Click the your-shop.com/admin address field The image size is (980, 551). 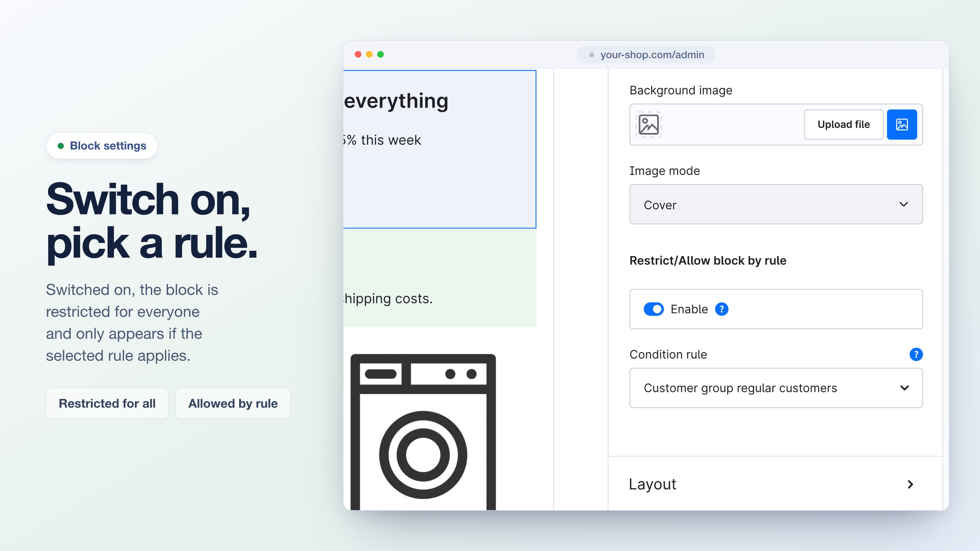tap(646, 54)
